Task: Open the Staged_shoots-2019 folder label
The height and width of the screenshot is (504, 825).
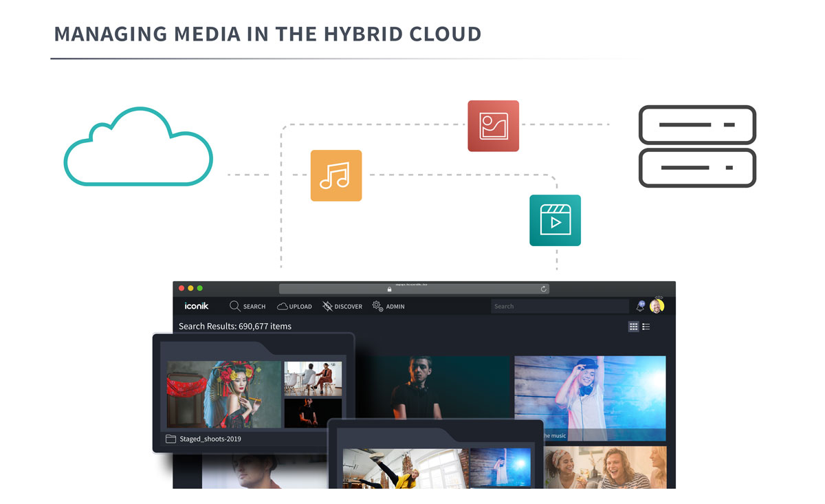Action: (210, 439)
